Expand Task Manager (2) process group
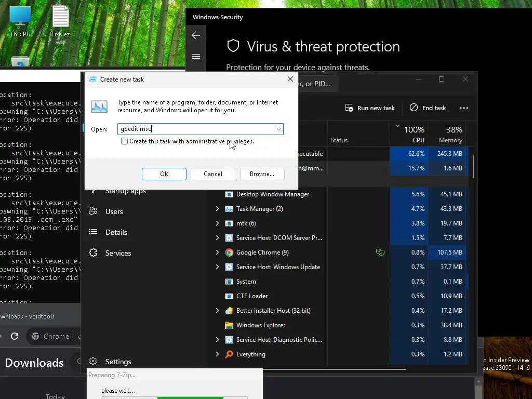The image size is (532, 399). [217, 209]
